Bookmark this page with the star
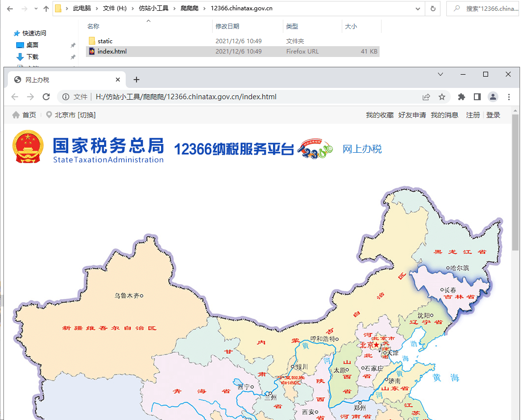521x420 pixels. point(442,97)
